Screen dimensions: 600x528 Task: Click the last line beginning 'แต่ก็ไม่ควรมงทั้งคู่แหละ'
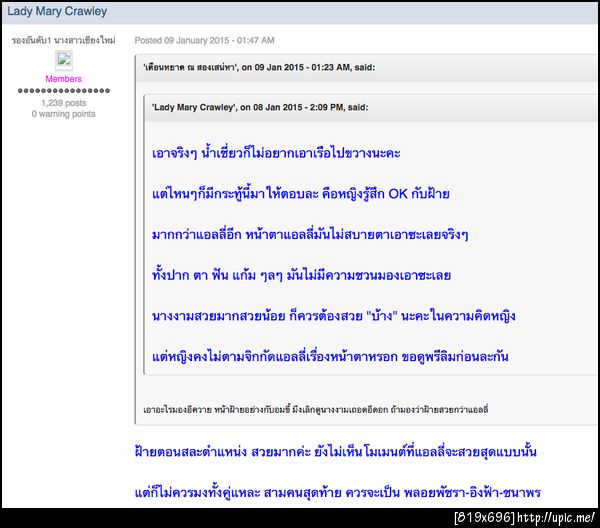pos(338,492)
